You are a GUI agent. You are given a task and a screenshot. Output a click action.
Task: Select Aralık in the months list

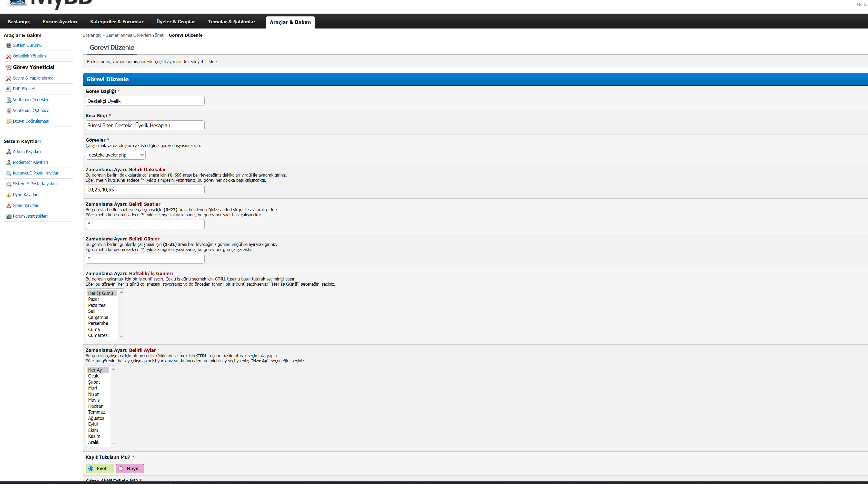click(x=98, y=442)
